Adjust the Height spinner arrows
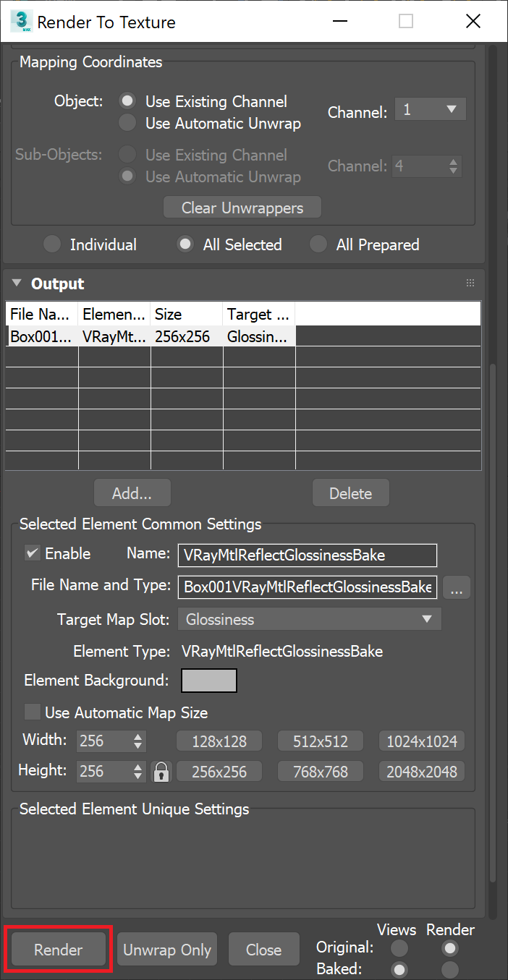 click(138, 772)
